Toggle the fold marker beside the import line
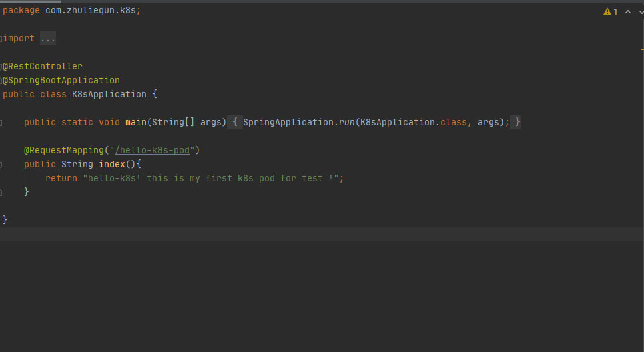644x352 pixels. pos(1,39)
